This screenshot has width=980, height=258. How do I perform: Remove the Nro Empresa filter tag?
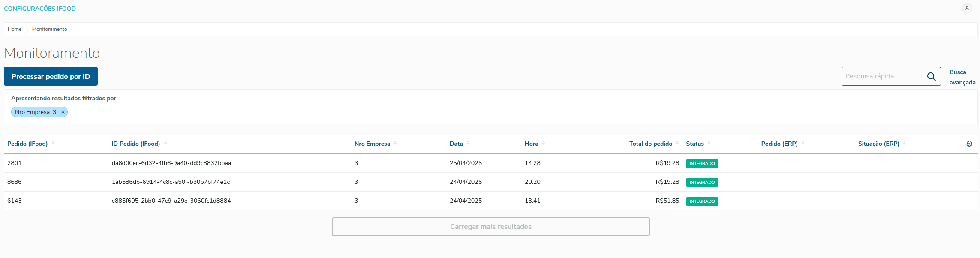tap(63, 112)
